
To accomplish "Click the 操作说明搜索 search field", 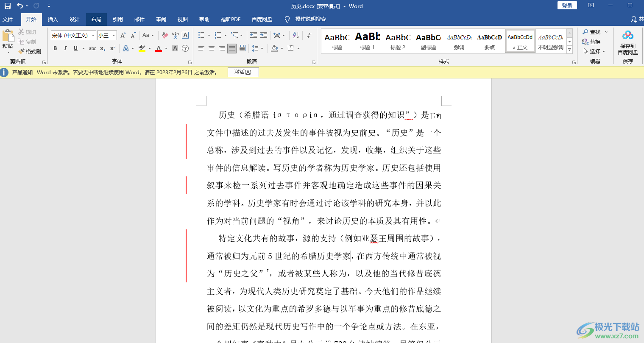I will (x=311, y=19).
